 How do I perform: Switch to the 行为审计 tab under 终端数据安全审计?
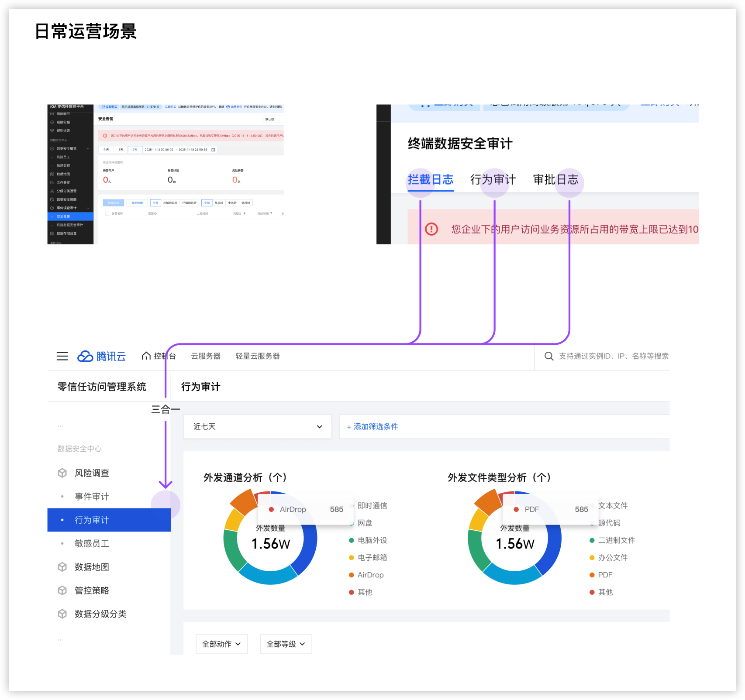click(493, 180)
